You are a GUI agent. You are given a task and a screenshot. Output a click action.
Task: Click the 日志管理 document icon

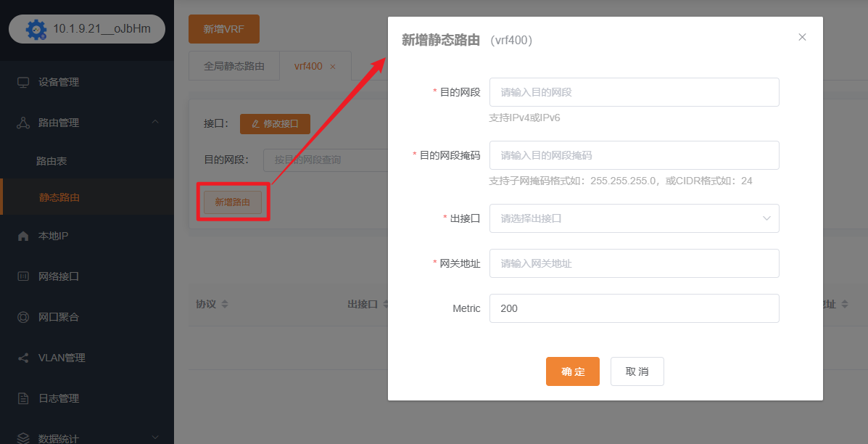[x=23, y=398]
